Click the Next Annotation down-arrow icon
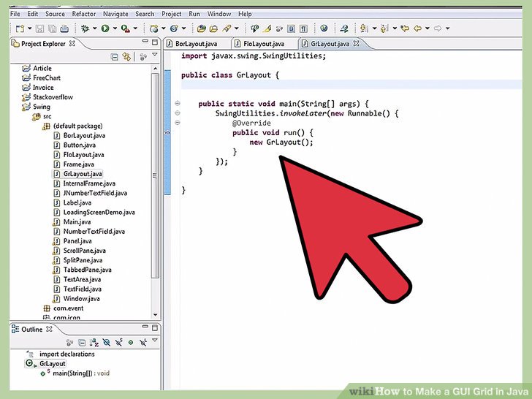532x399 pixels. pyautogui.click(x=364, y=28)
